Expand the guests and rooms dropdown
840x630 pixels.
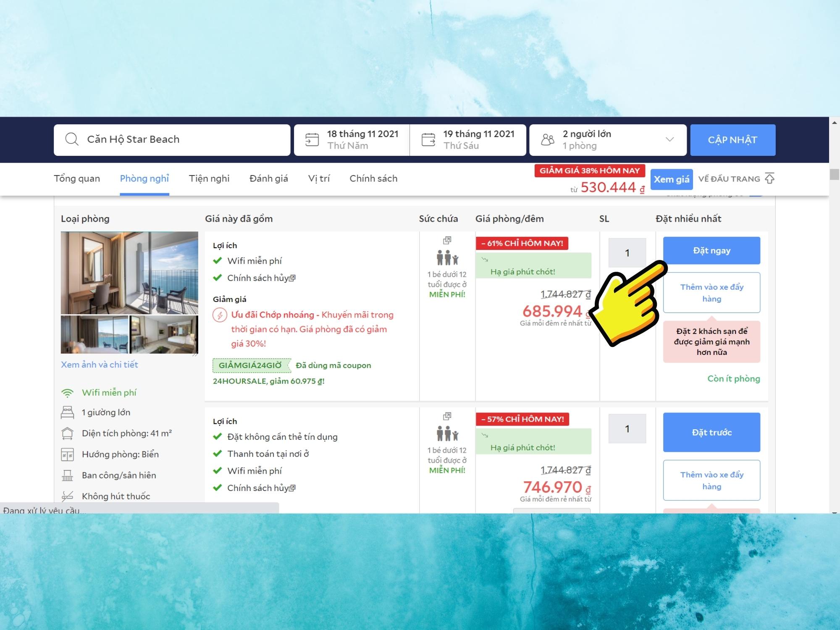pyautogui.click(x=669, y=139)
